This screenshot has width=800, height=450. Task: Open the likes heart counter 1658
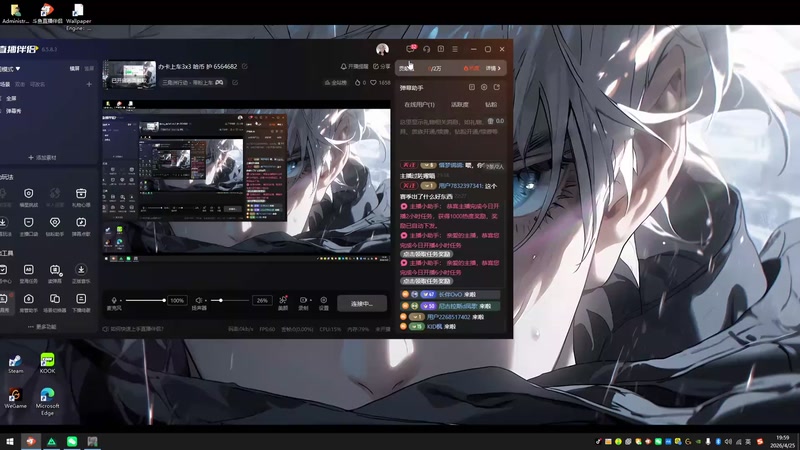pos(380,82)
